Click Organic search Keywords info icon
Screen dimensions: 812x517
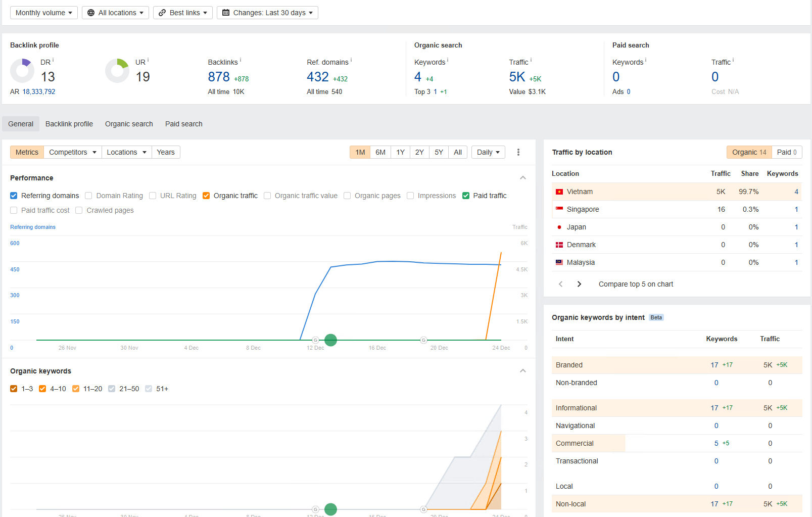point(448,60)
